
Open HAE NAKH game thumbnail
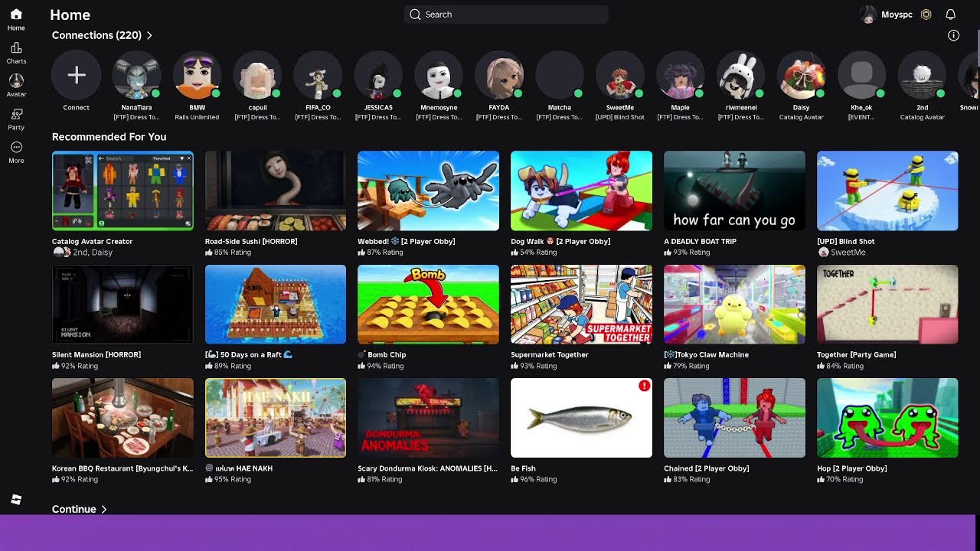(276, 418)
